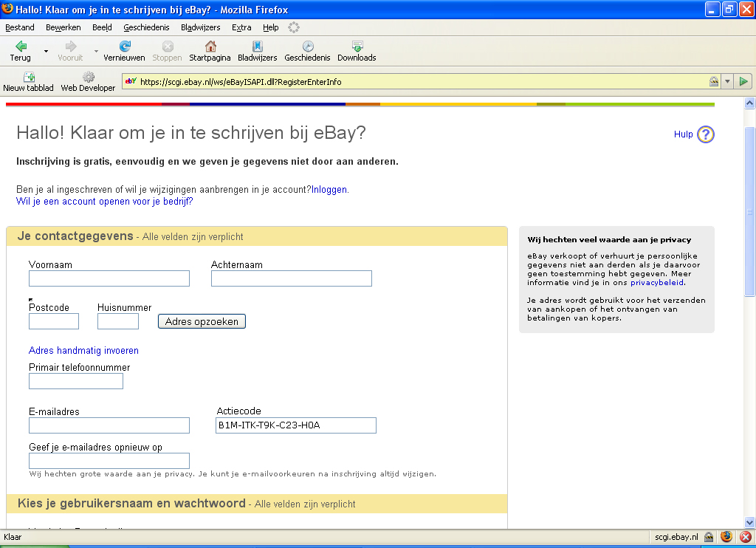
Task: Click the vertical scrollbar down arrow
Action: pos(749,523)
